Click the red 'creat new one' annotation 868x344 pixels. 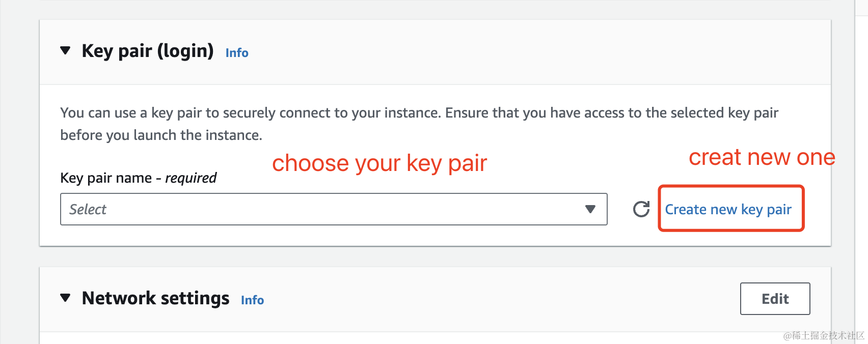pyautogui.click(x=762, y=157)
